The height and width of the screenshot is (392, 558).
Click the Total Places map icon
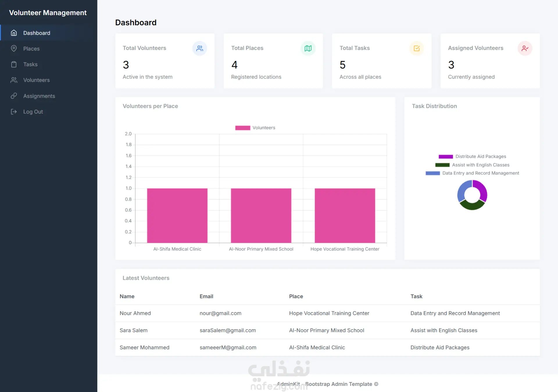[308, 48]
